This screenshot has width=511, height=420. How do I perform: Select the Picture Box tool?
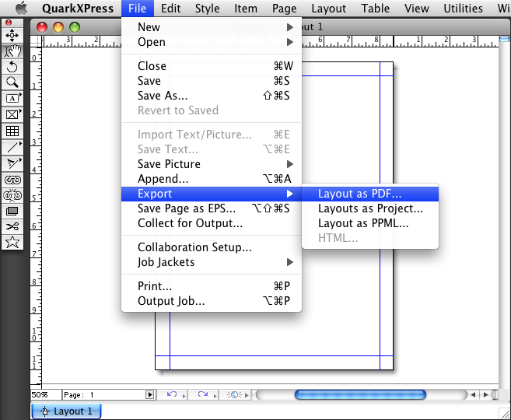(12, 114)
